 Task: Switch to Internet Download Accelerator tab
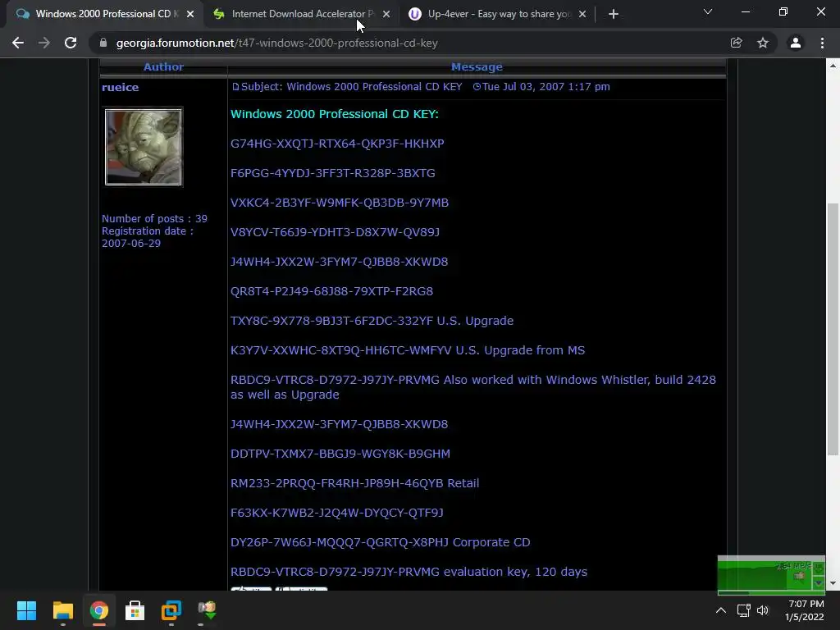pos(303,14)
